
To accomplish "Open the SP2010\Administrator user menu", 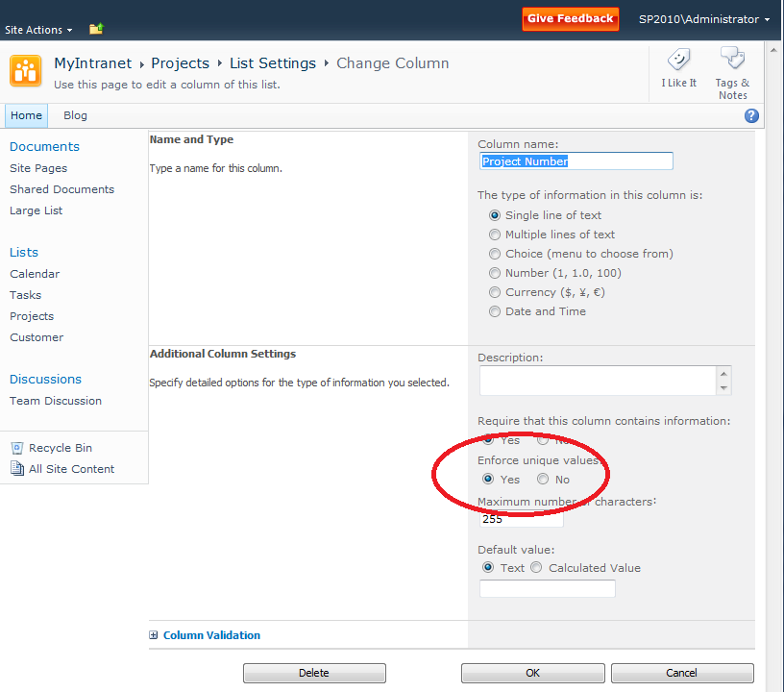I will point(703,20).
